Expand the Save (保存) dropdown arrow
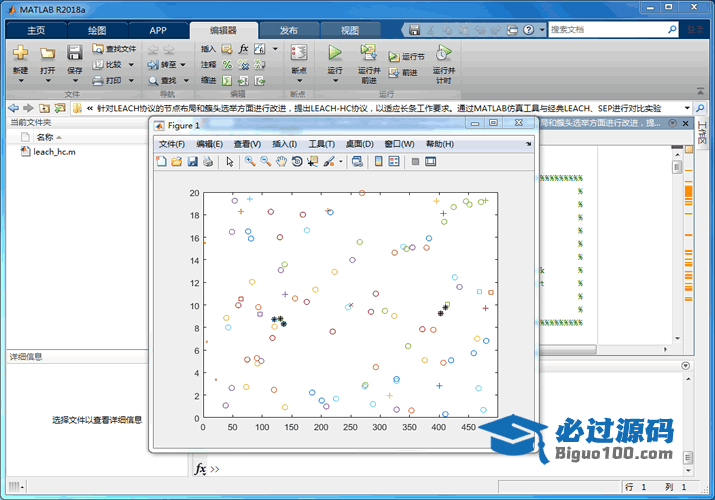Screen dimensions: 715x500 (x=75, y=81)
